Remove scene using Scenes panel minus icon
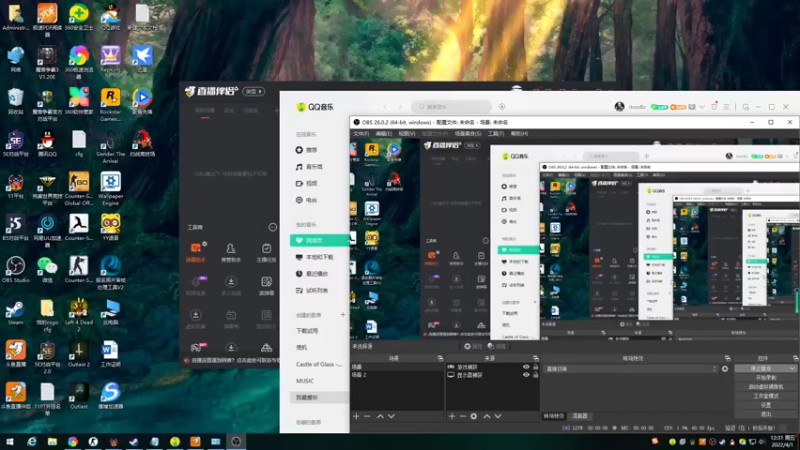The width and height of the screenshot is (800, 450). tap(367, 416)
